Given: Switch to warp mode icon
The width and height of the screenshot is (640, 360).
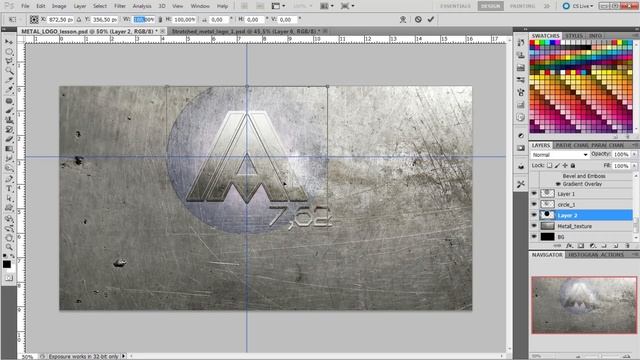Looking at the screenshot, I should pos(403,19).
